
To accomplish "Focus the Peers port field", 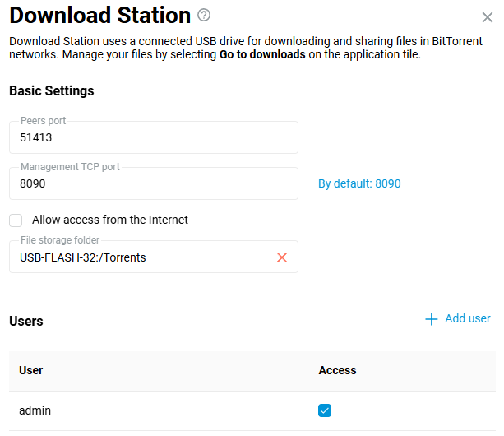I will tap(153, 138).
